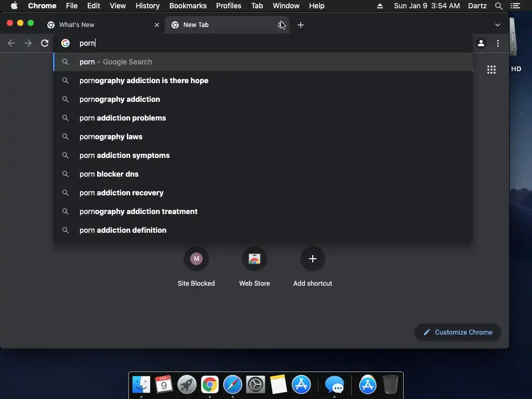The height and width of the screenshot is (399, 532).
Task: Launch Safari from the Dock
Action: 232,385
